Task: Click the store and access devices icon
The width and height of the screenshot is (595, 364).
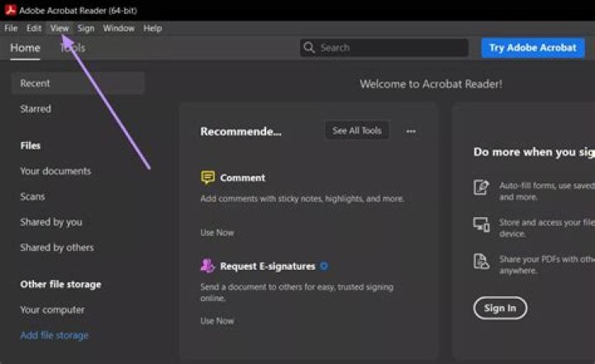Action: (481, 224)
